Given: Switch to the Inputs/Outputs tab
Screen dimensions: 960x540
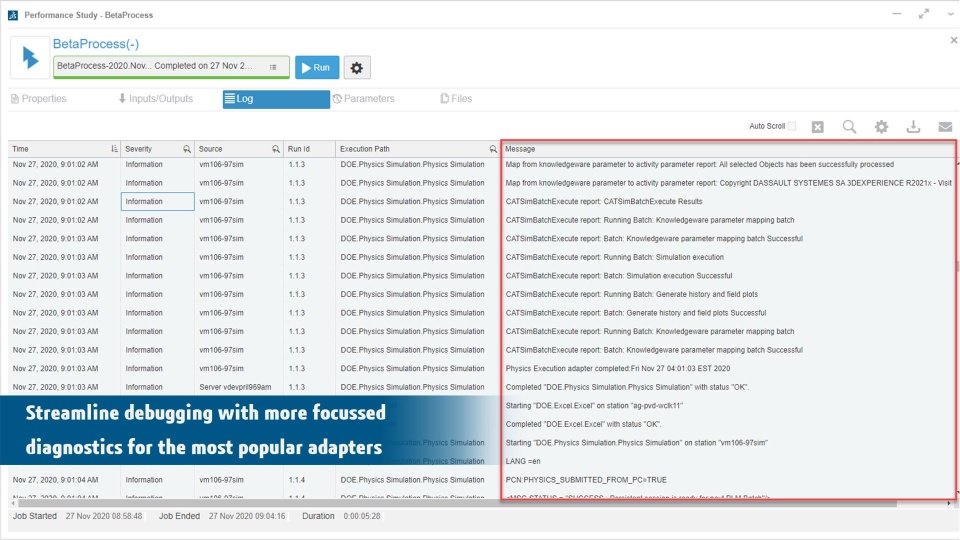Looking at the screenshot, I should pos(156,99).
